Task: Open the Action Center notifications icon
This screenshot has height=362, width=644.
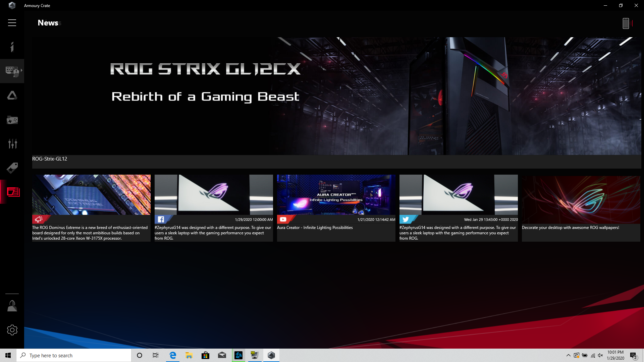Action: (x=633, y=356)
